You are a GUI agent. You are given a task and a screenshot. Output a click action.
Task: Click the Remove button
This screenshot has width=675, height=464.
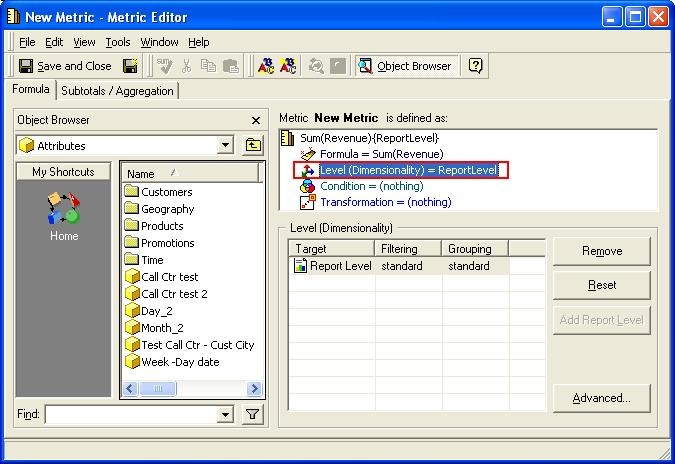click(x=601, y=251)
